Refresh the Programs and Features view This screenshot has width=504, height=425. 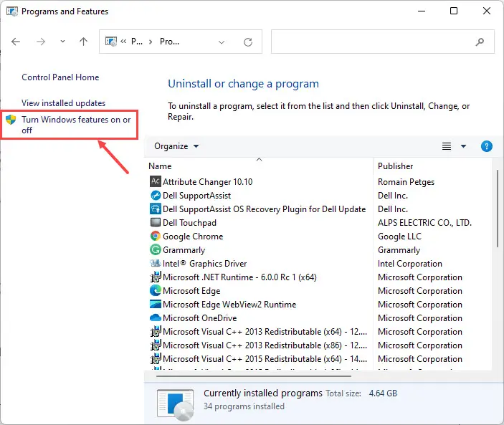coord(248,42)
